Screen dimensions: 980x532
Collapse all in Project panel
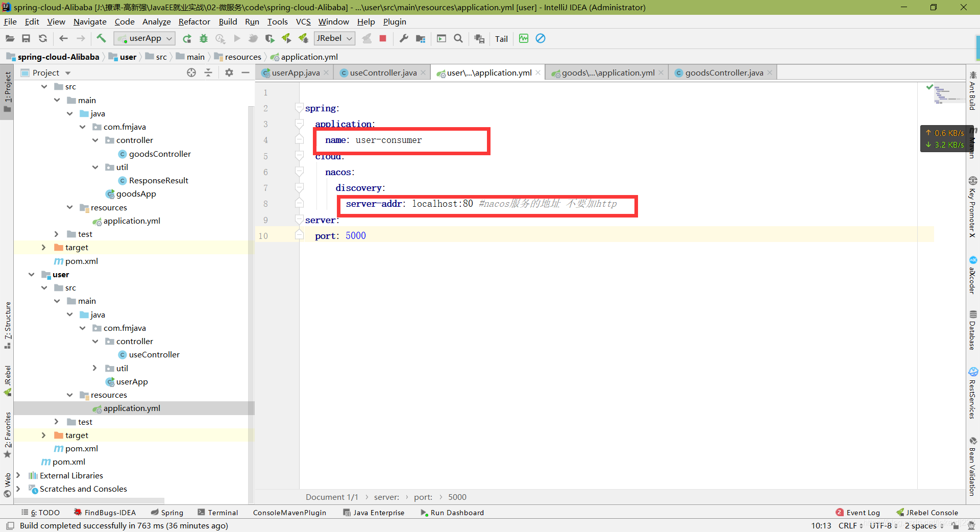pos(208,72)
